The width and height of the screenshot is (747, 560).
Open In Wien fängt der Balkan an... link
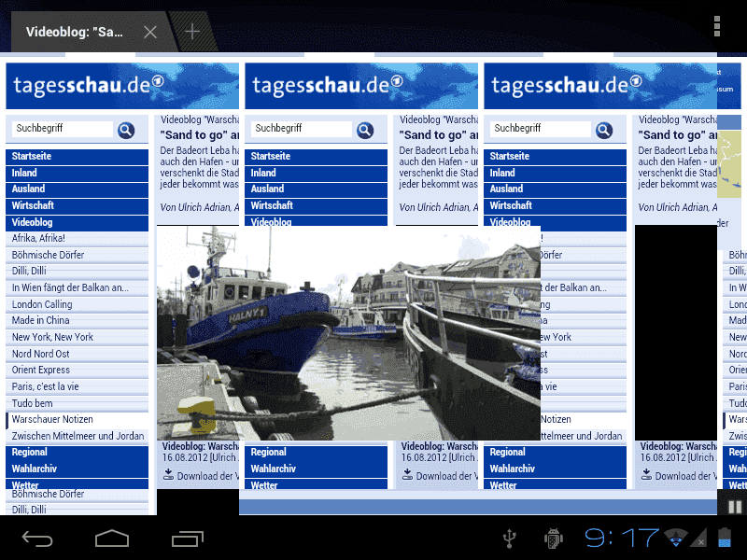pyautogui.click(x=78, y=287)
